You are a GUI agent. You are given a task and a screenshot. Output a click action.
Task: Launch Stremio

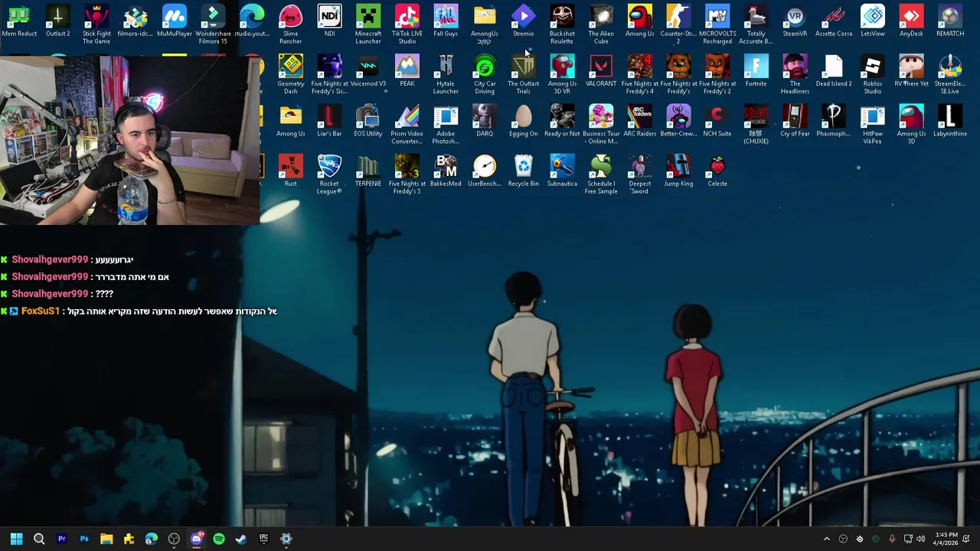point(523,21)
